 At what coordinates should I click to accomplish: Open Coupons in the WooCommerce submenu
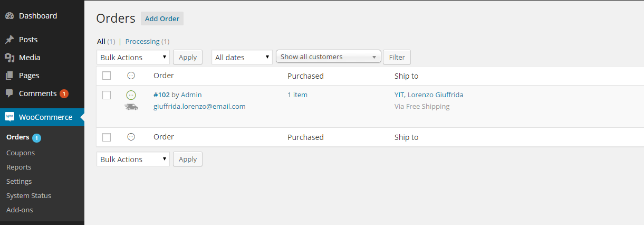tap(21, 153)
